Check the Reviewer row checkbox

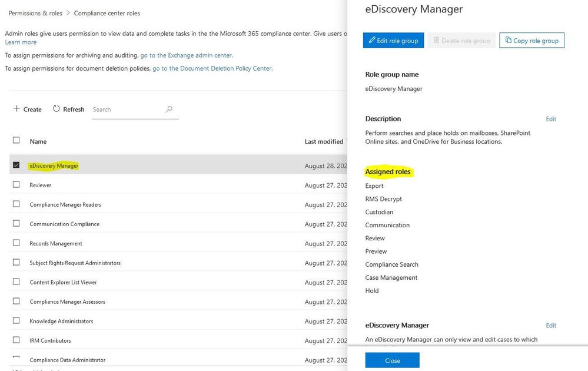(x=16, y=184)
